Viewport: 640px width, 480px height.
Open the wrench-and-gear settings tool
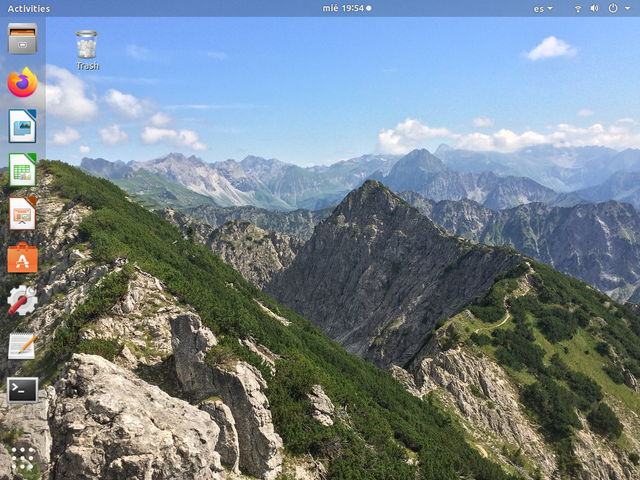(x=22, y=301)
